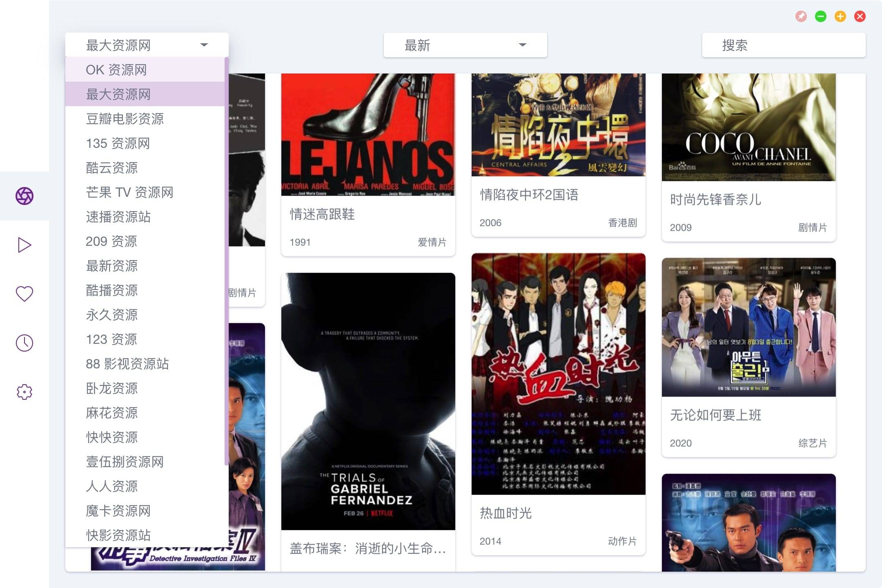
Task: Open 热血时光 movie title link
Action: click(506, 513)
